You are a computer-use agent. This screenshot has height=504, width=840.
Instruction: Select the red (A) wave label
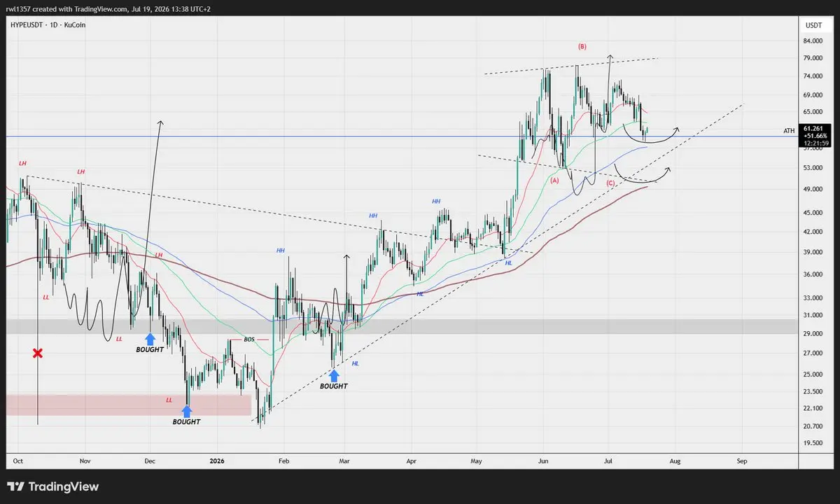[555, 180]
